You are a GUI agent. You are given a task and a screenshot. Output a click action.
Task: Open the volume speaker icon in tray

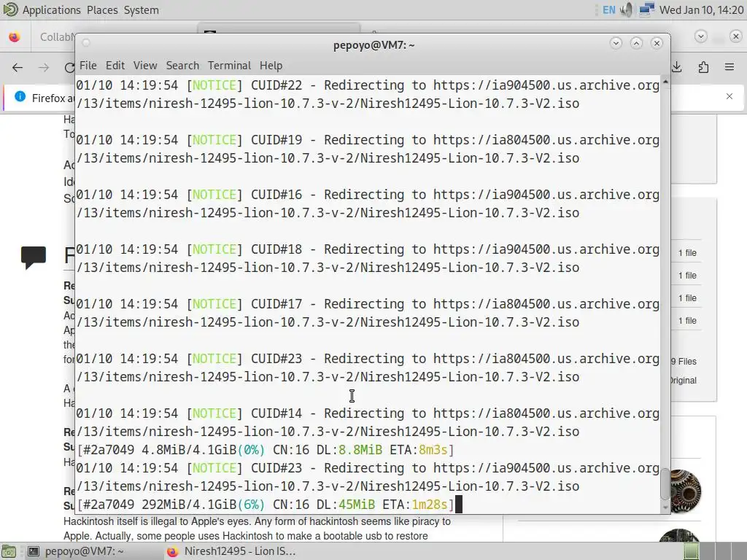point(627,10)
